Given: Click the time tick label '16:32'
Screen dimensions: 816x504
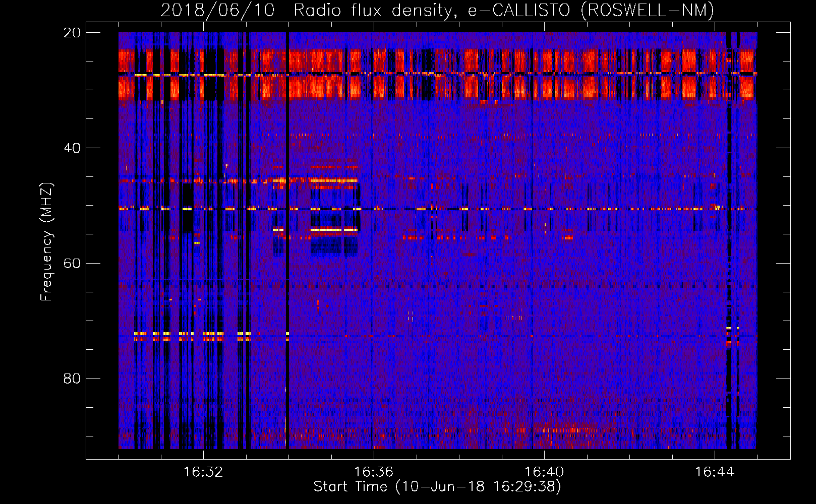Looking at the screenshot, I should pyautogui.click(x=203, y=472).
